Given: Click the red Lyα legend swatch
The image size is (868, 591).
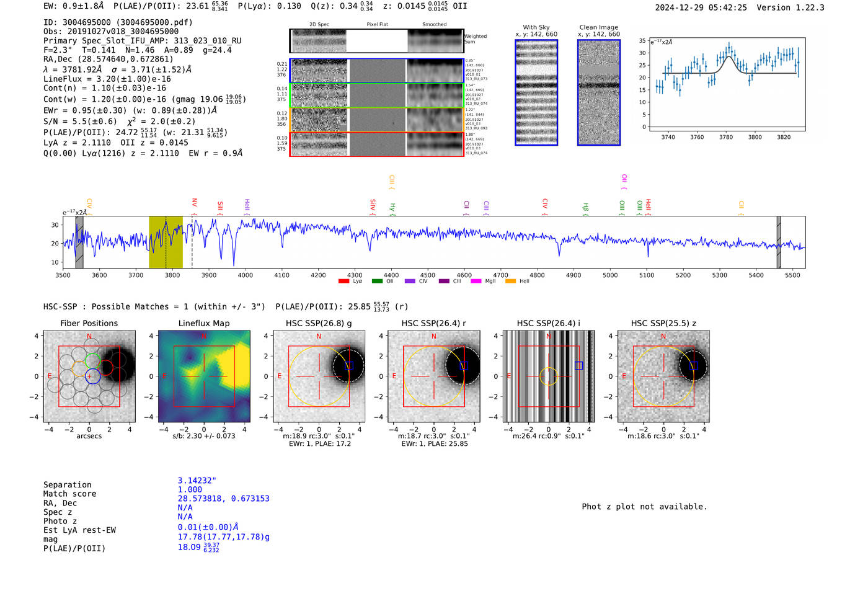Looking at the screenshot, I should (343, 281).
